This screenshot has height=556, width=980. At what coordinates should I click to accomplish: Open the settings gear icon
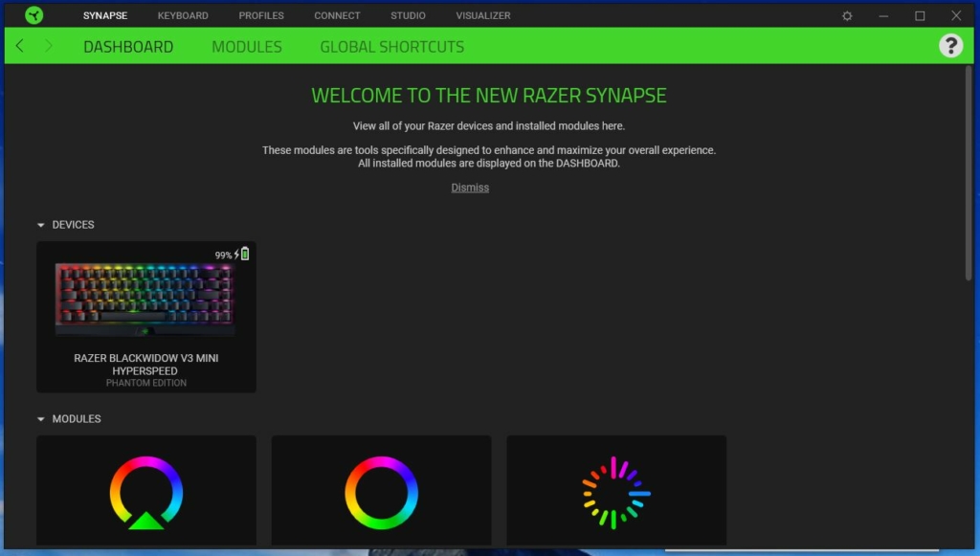847,15
